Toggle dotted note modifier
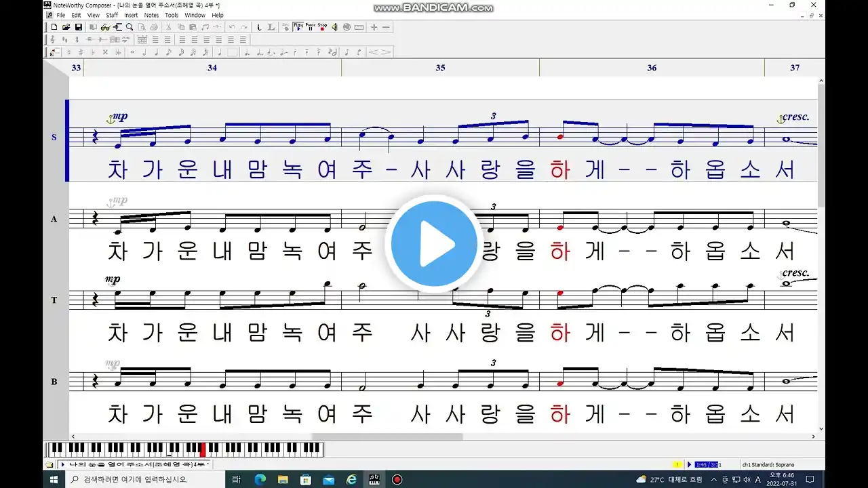 [x=247, y=52]
